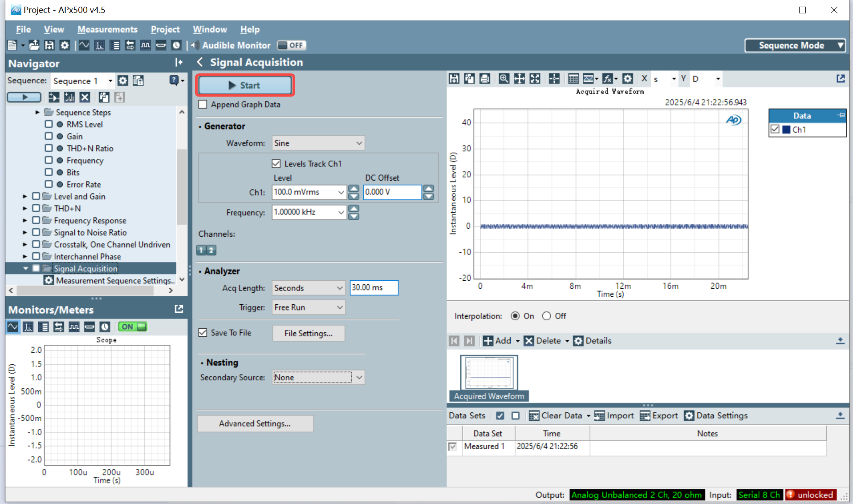Activate the graph zoom magnifier tool
This screenshot has width=853, height=504.
504,79
